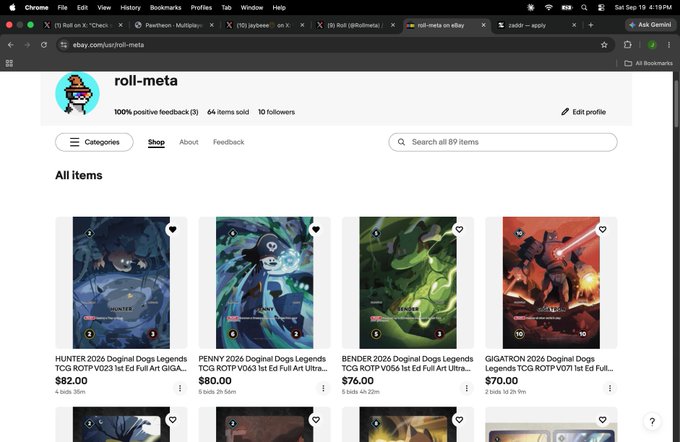The width and height of the screenshot is (680, 442).
Task: Open more options menu for BENDER listing
Action: coord(467,388)
